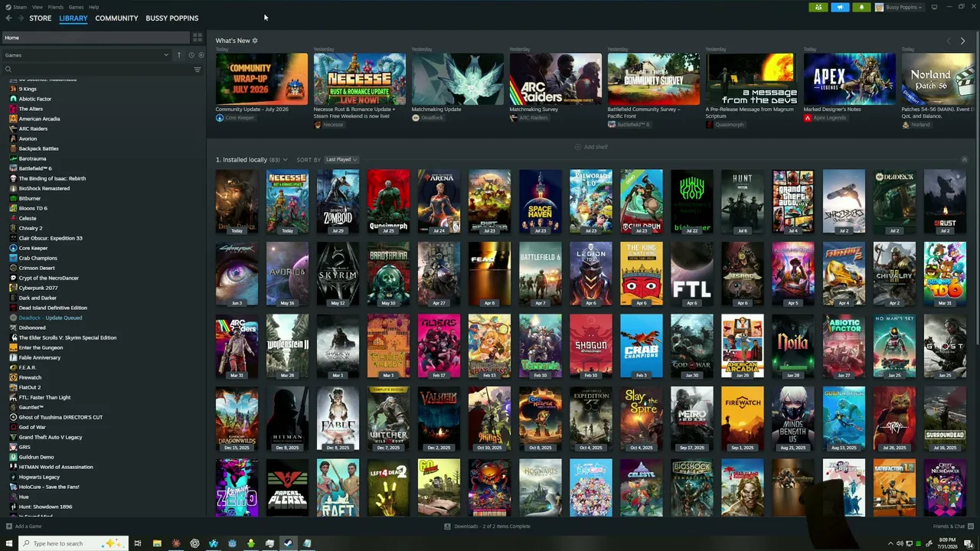Open the FTL game cover
The width and height of the screenshot is (980, 551).
(x=692, y=274)
